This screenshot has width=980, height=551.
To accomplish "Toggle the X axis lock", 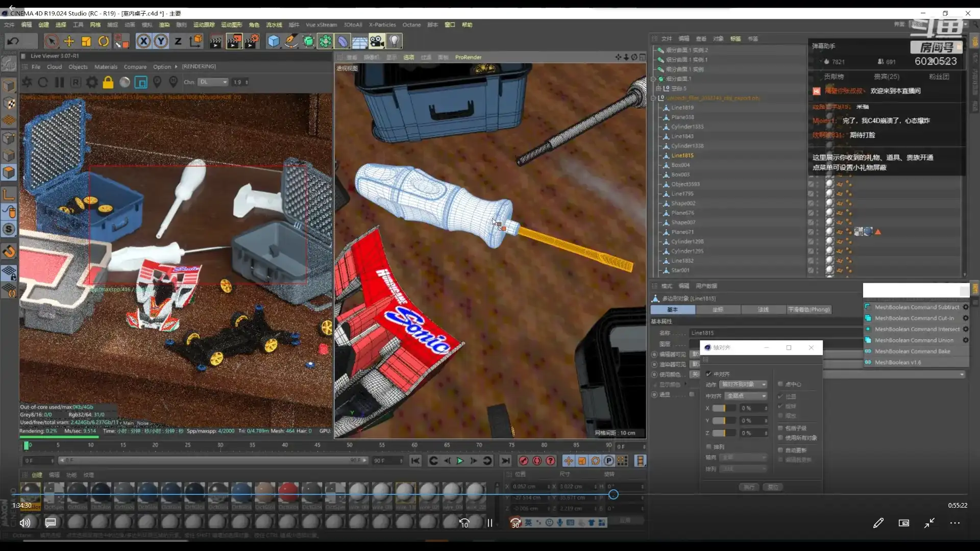I will pos(143,41).
